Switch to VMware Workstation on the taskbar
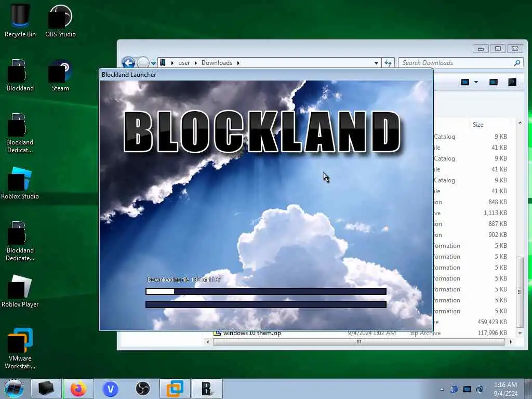Screen dimensions: 532x399 (x=175, y=389)
